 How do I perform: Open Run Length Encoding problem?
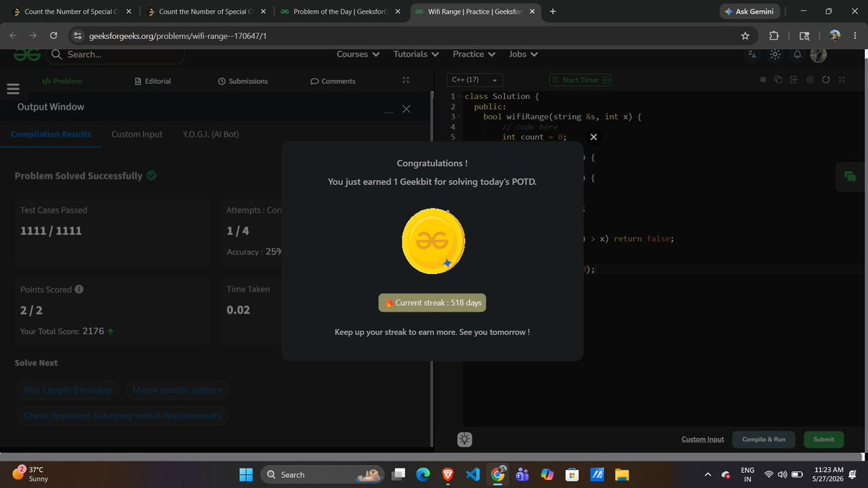68,390
